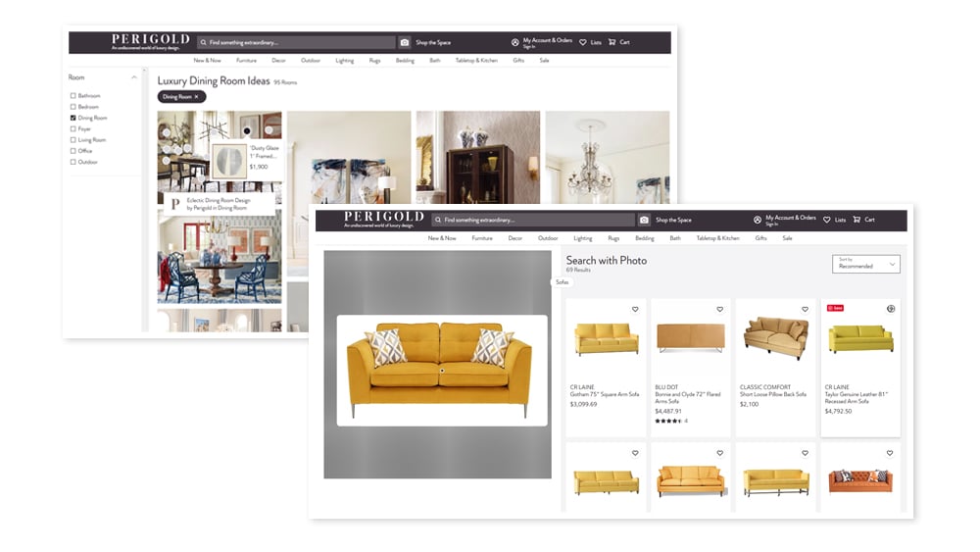Screen dimensions: 980x552
Task: Click Shop the Space on the dining room page
Action: 433,42
